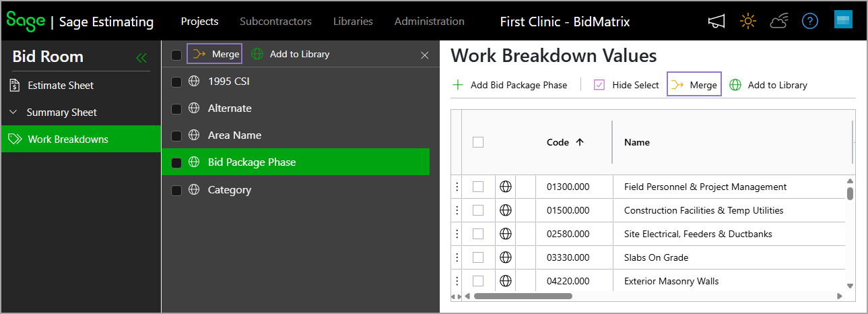Click the globe icon in the 01300.000 row
Image resolution: width=868 pixels, height=314 pixels.
(x=506, y=187)
